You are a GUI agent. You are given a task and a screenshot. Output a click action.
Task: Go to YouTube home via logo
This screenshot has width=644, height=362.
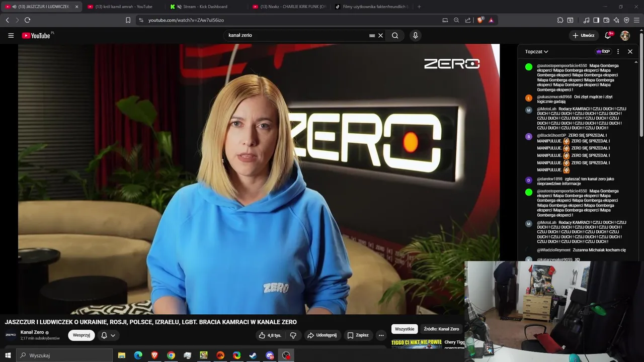click(x=36, y=36)
